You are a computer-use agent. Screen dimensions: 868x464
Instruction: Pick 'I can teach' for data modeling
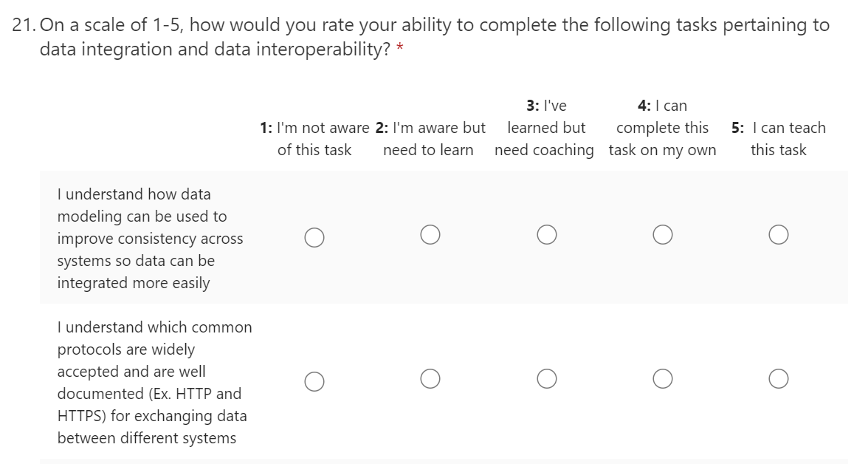tap(778, 234)
